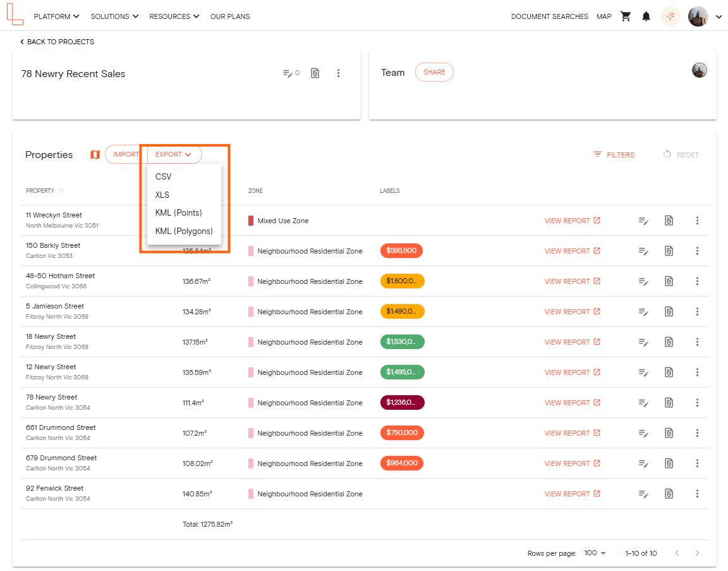
Task: Open attachments for 18 Newry Street
Action: (x=669, y=342)
